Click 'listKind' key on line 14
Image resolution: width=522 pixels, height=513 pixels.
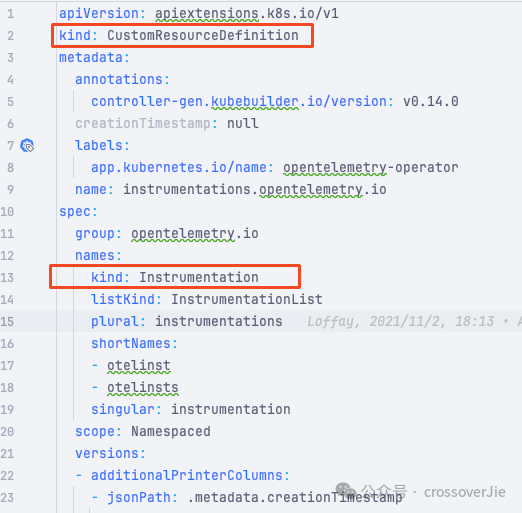[123, 299]
